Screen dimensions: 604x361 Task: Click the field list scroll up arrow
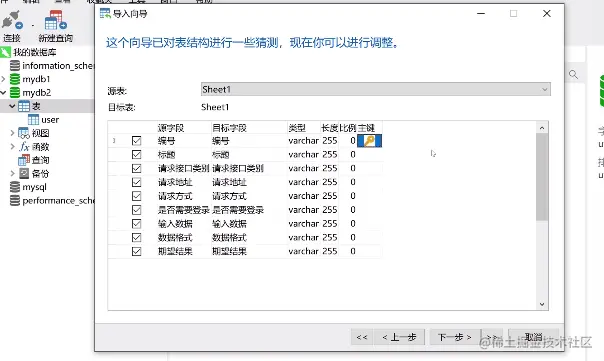(x=542, y=128)
